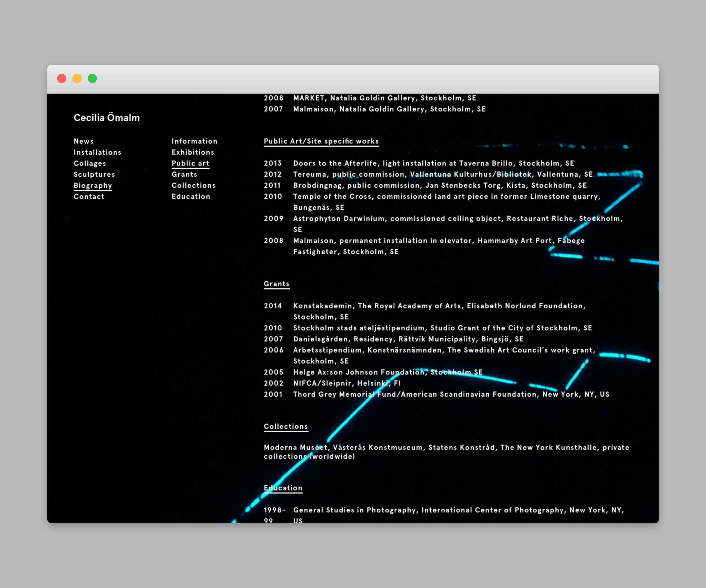
Task: Select the General Studies in Photography entry
Action: [x=444, y=515]
